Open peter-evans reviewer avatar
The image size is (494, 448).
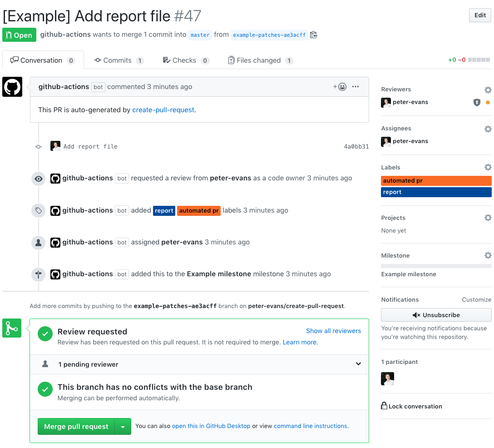click(385, 102)
